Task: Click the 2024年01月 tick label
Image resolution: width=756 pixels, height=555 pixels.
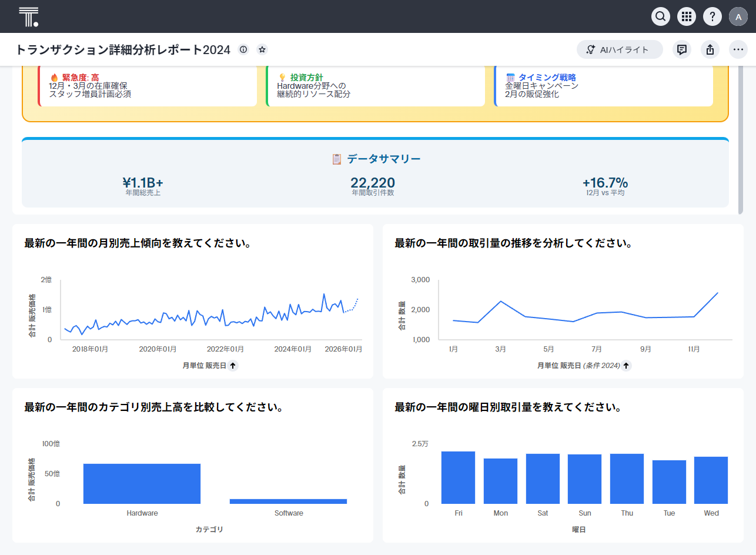Action: [292, 349]
